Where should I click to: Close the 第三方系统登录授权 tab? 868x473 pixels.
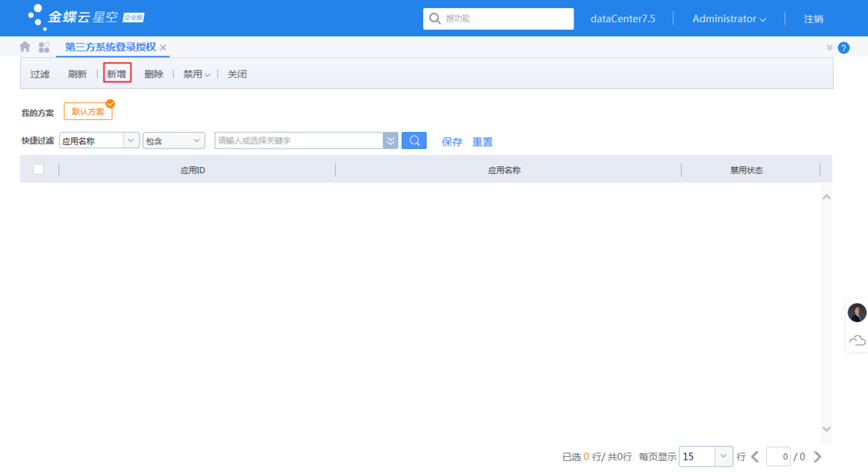click(x=163, y=48)
